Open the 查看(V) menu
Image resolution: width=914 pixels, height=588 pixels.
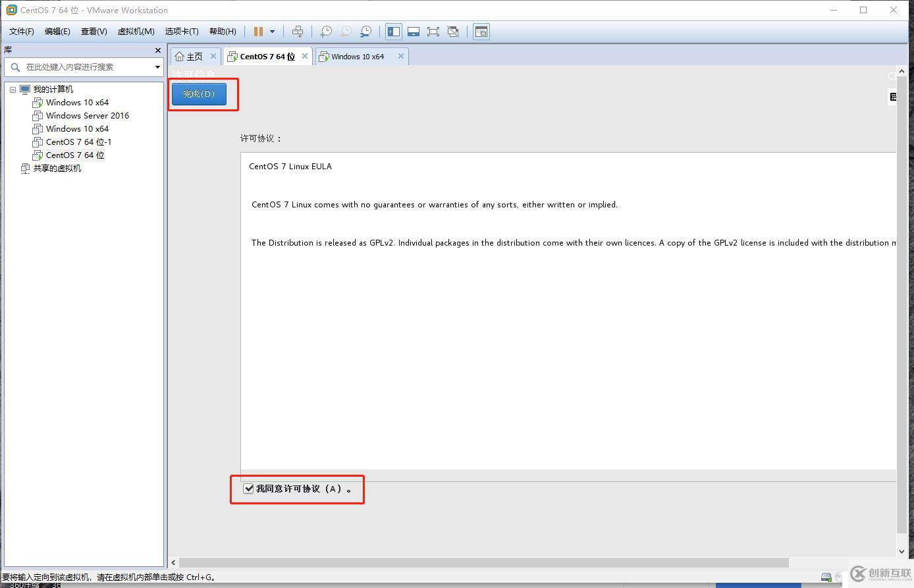[94, 32]
